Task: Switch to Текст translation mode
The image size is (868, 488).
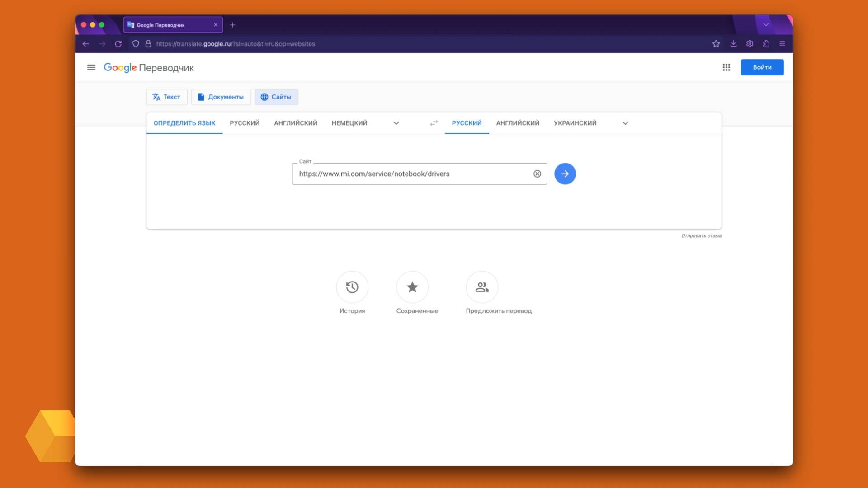Action: (x=167, y=97)
